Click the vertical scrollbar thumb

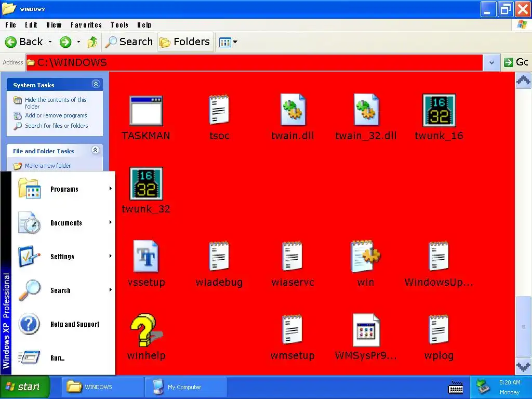[x=524, y=326]
